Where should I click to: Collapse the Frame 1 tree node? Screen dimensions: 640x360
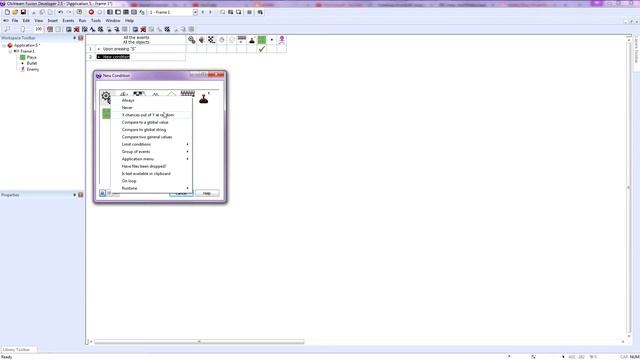(11, 51)
